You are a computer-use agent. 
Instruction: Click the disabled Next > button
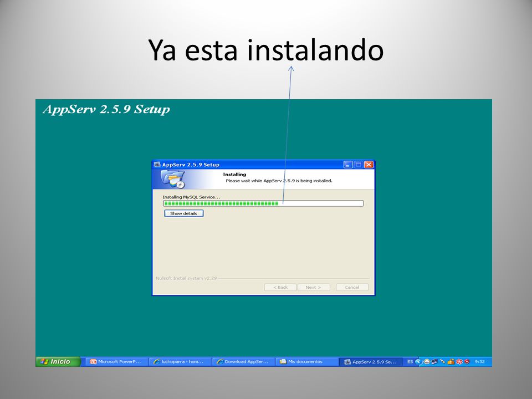point(314,288)
